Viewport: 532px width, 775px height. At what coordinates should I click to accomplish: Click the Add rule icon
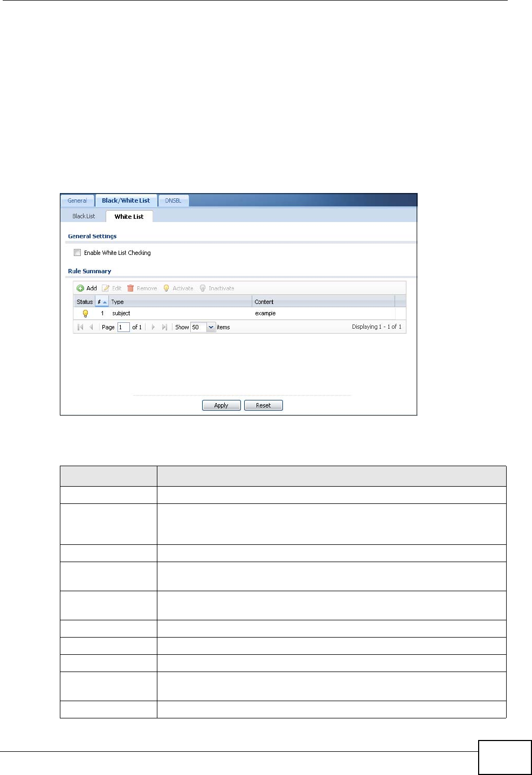80,288
